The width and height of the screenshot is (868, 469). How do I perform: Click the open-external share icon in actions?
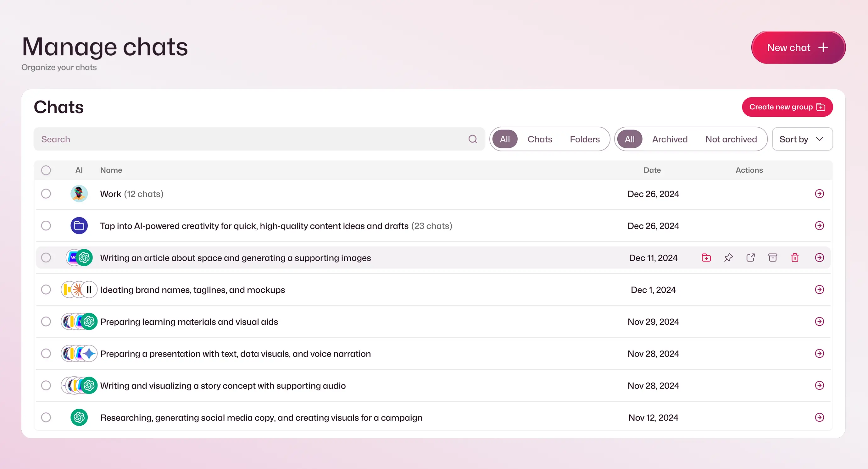750,257
